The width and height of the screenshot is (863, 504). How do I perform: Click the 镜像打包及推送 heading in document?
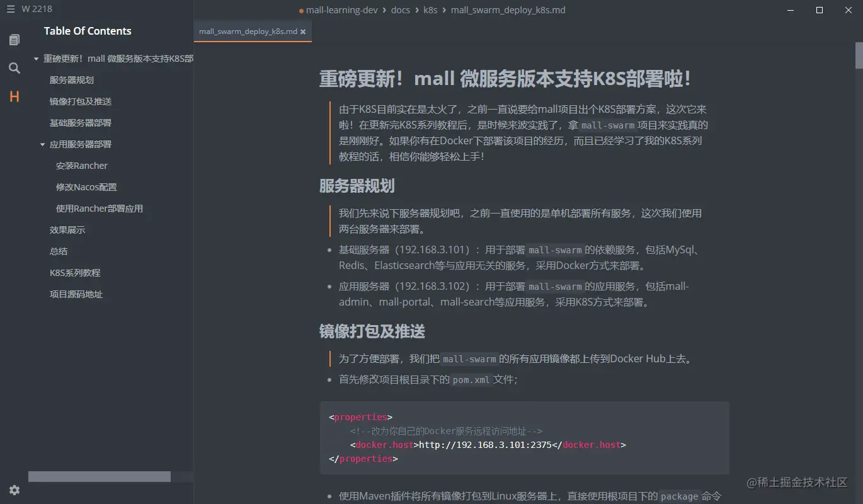tap(372, 331)
